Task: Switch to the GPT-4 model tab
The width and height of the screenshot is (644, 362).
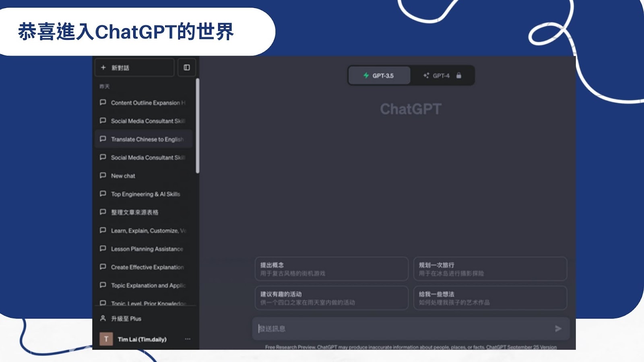Action: coord(442,76)
